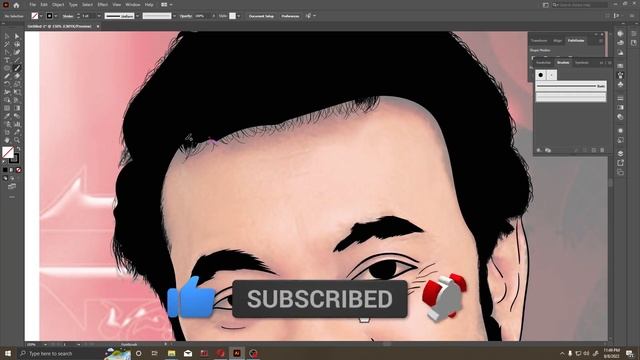Switch to the Symbols panel tab
Screen dimensions: 640x360
(582, 62)
